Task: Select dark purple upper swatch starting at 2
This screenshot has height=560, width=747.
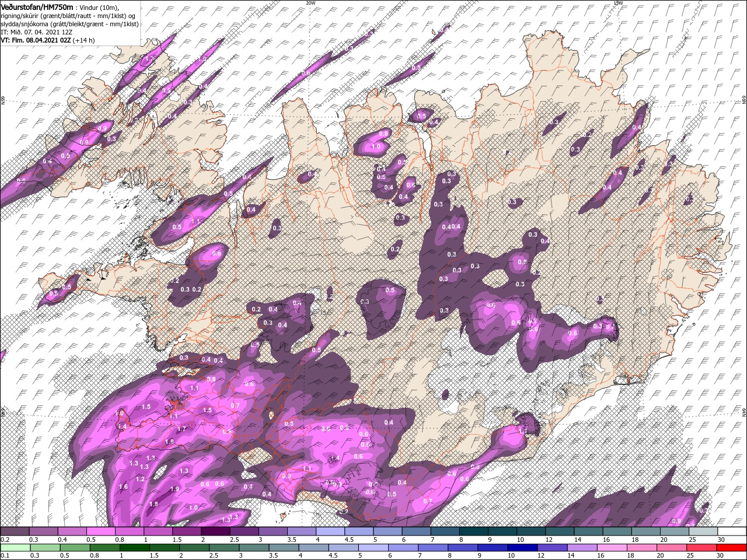Action: [215, 531]
